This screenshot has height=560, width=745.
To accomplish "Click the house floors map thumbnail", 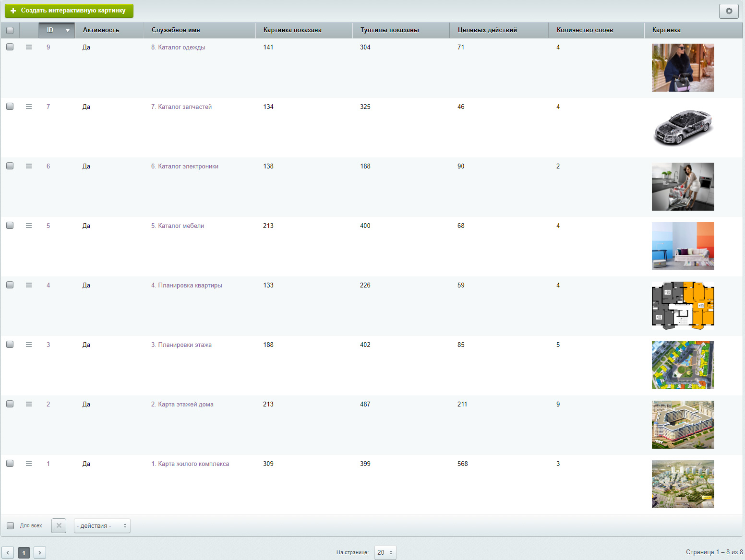I will tap(683, 425).
